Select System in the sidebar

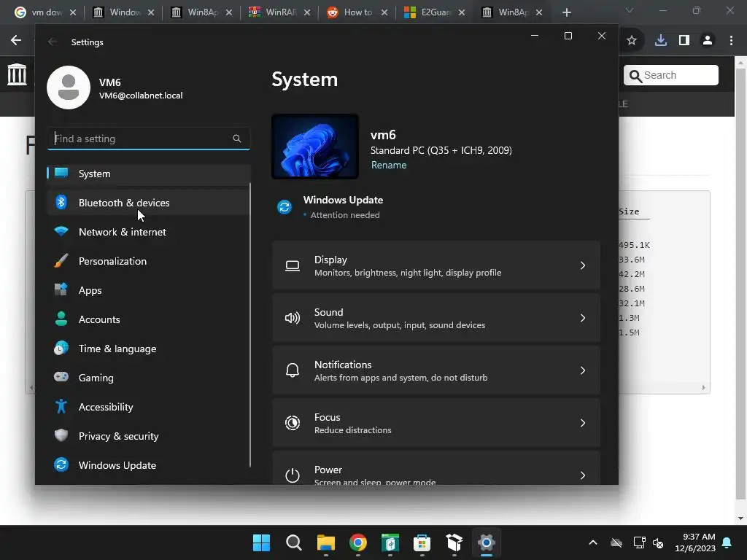pyautogui.click(x=148, y=174)
